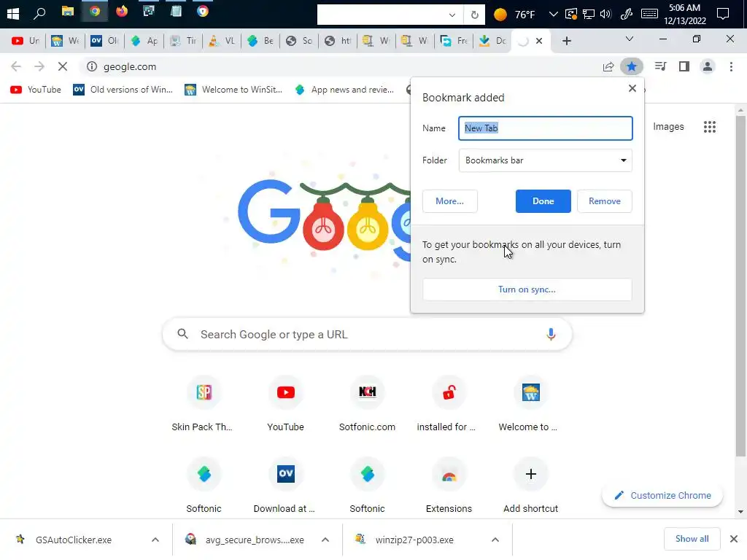The image size is (747, 560).
Task: Open the installed for ... shortcut tile
Action: tap(449, 404)
